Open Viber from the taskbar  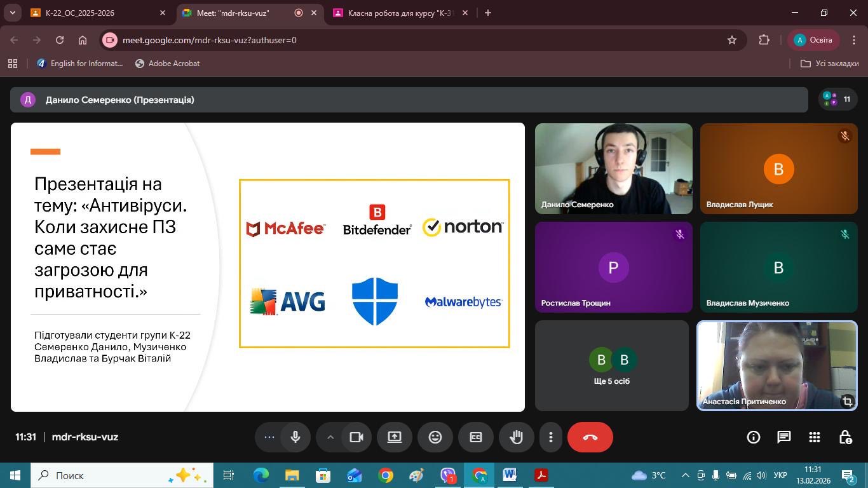point(448,475)
